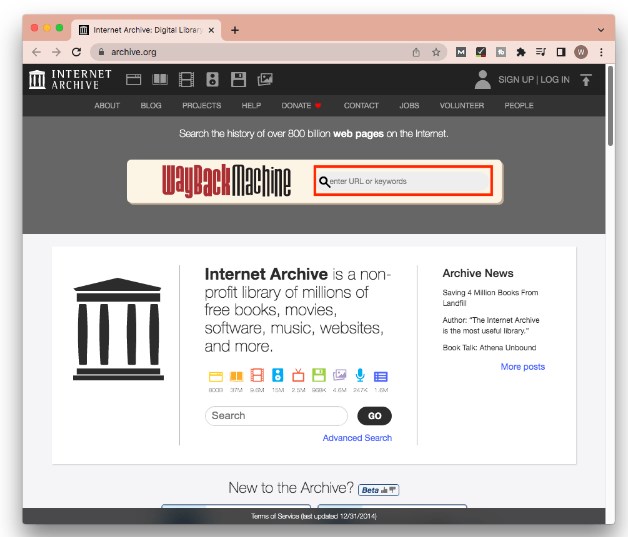This screenshot has width=628, height=537.
Task: Click the share icon in address bar
Action: (416, 52)
